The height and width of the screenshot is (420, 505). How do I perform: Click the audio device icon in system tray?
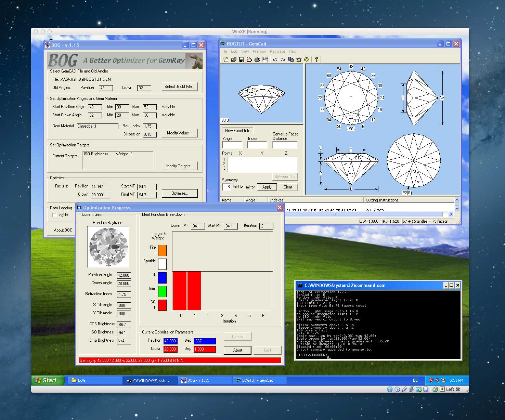click(x=437, y=380)
